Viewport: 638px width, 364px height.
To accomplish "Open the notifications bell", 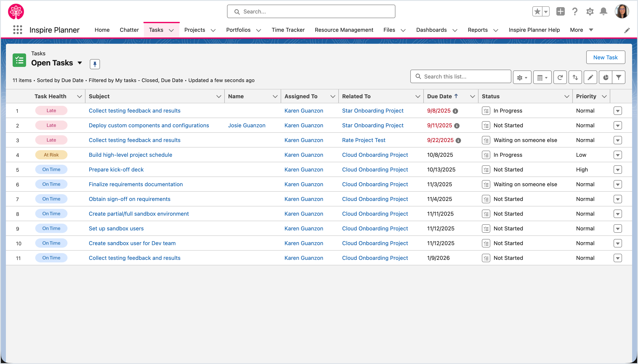I will coord(603,12).
